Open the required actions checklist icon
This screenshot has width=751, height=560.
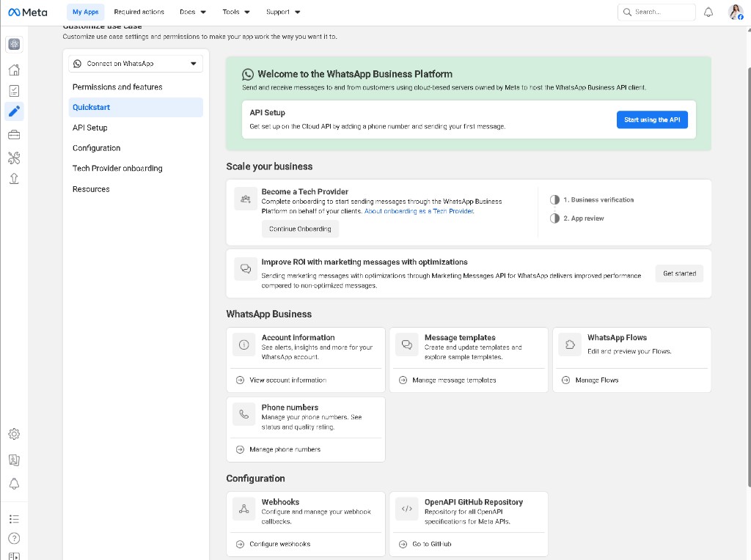[15, 91]
